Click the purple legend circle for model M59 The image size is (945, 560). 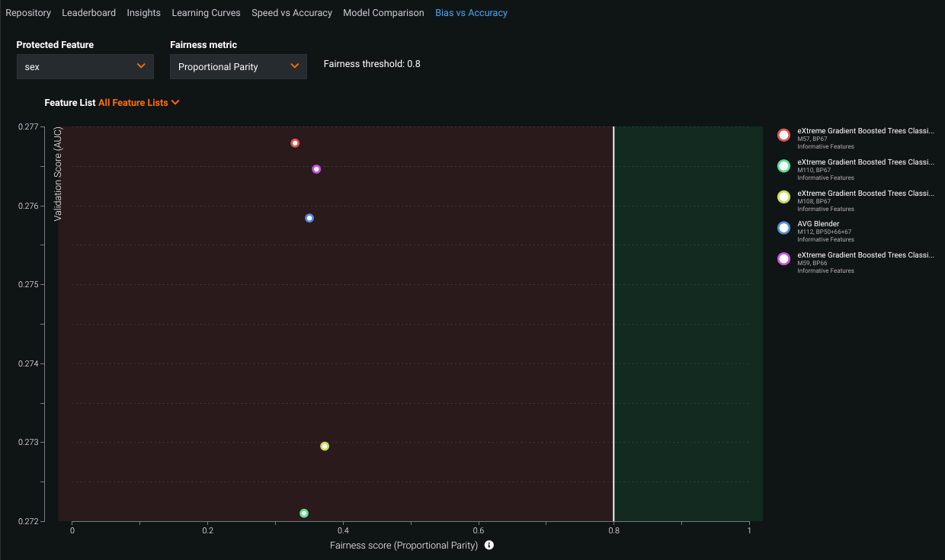[x=783, y=259]
